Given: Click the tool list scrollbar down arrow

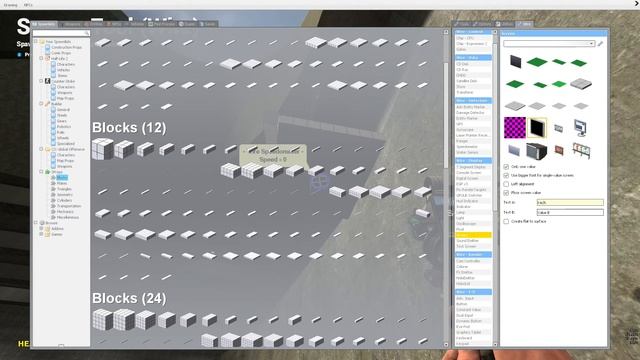Looking at the screenshot, I should pos(495,344).
